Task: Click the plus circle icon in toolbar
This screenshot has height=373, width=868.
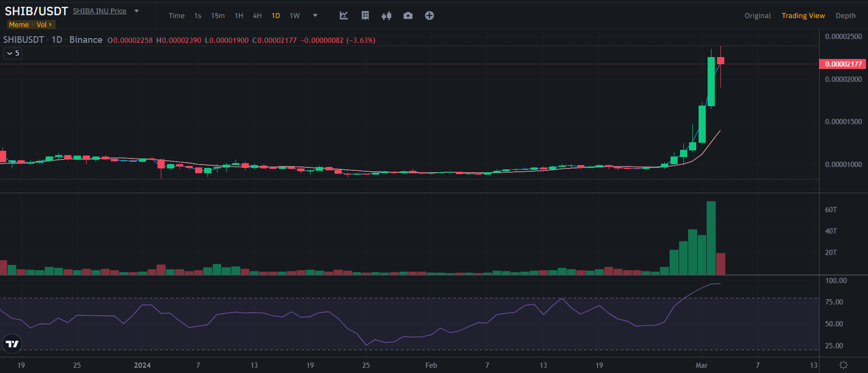Action: [429, 16]
